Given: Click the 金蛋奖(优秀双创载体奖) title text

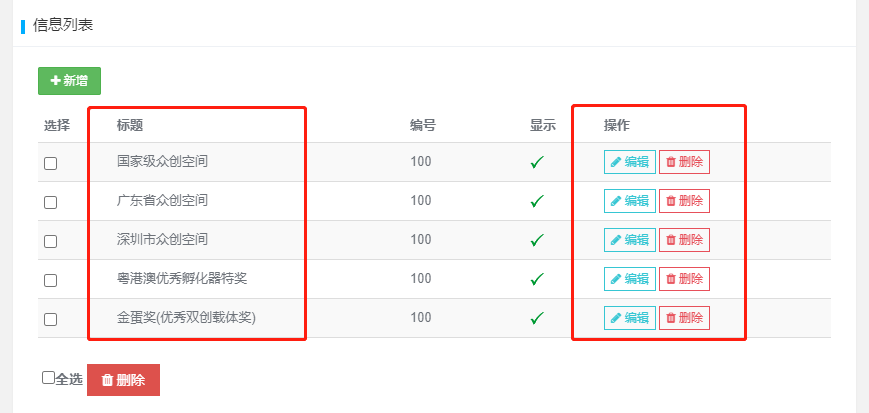Looking at the screenshot, I should click(x=187, y=318).
